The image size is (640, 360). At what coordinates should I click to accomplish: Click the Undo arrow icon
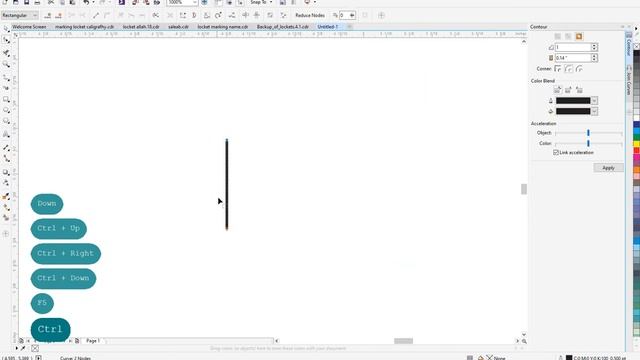(86, 2)
